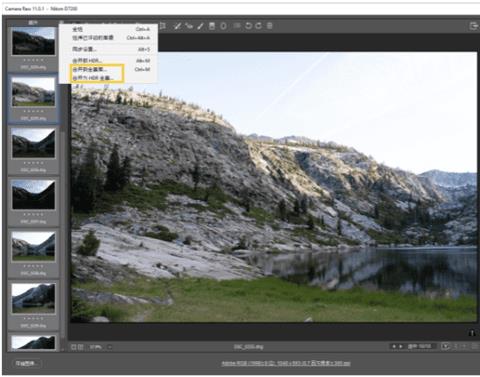Toggle the before/after view icon
This screenshot has width=480, height=377.
445,346
